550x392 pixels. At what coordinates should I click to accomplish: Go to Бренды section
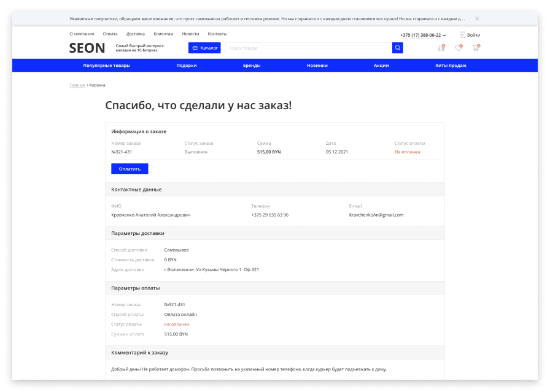coord(252,65)
